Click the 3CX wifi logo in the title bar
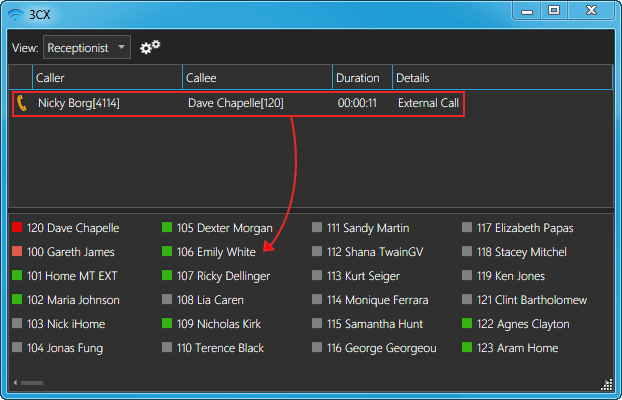 tap(16, 15)
